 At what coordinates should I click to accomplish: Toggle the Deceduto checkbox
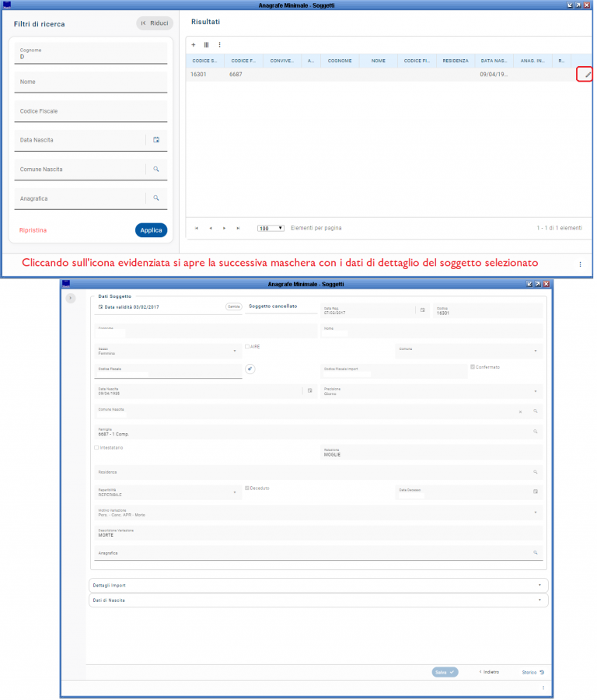pos(248,490)
